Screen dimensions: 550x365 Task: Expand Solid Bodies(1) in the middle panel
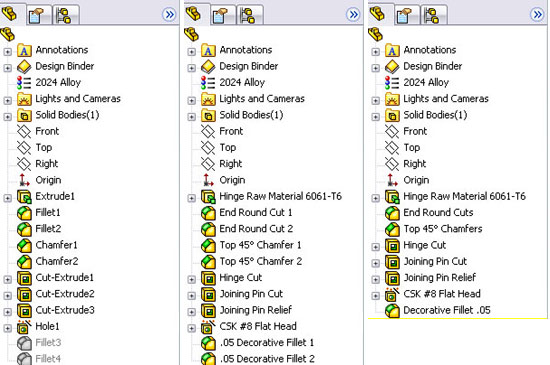click(192, 116)
